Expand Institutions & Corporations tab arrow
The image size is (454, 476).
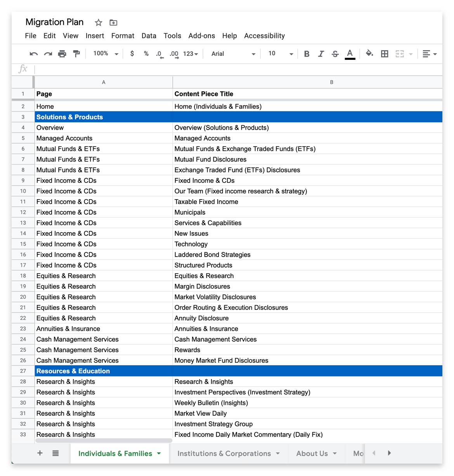(x=278, y=453)
